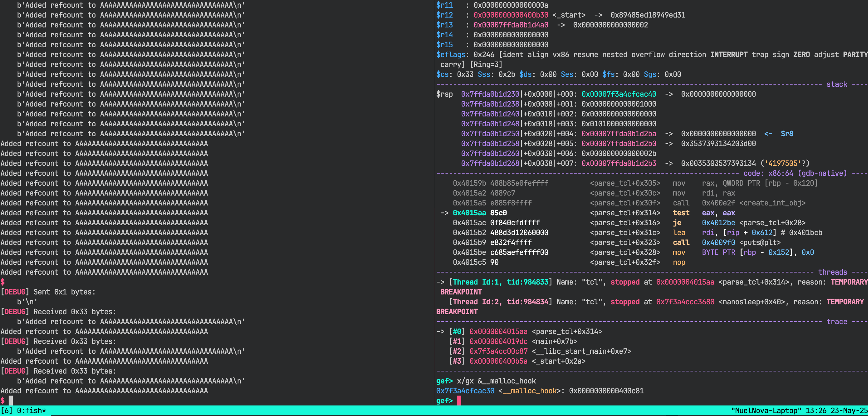Click the shell prompt cursor in left pane

click(11, 400)
